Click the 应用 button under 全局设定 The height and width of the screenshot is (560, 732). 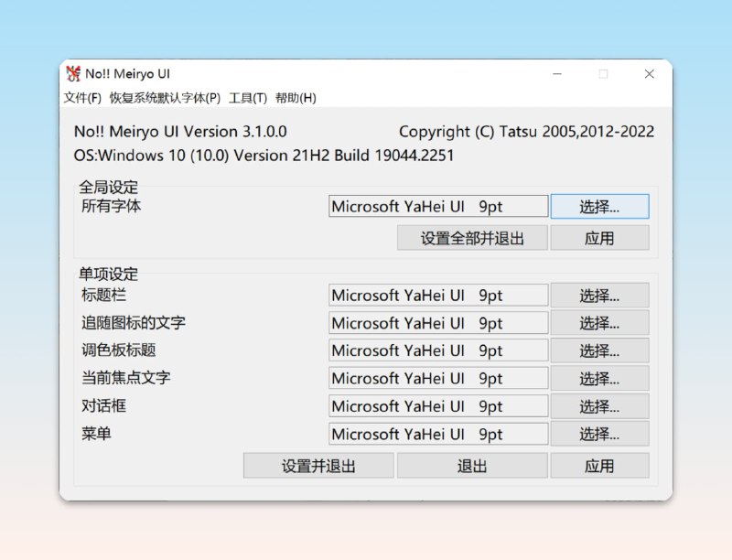[600, 238]
